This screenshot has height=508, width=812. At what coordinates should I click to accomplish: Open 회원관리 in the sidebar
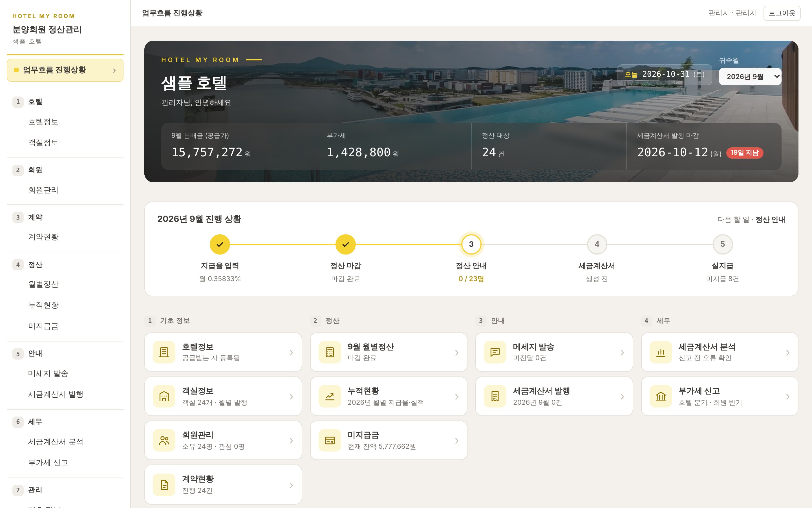[43, 190]
